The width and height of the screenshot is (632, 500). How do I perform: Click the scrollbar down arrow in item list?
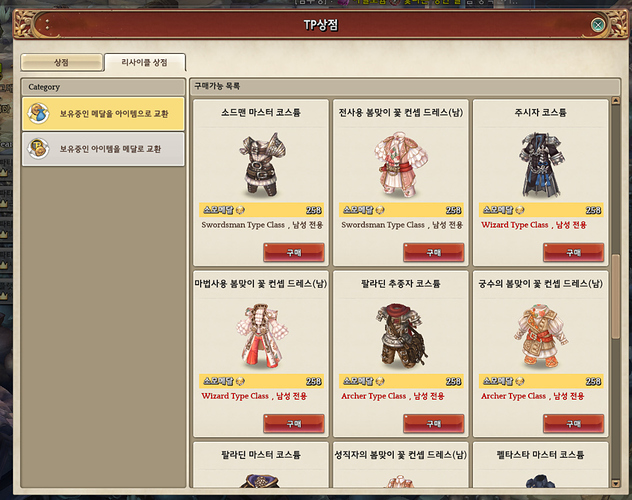coord(615,483)
